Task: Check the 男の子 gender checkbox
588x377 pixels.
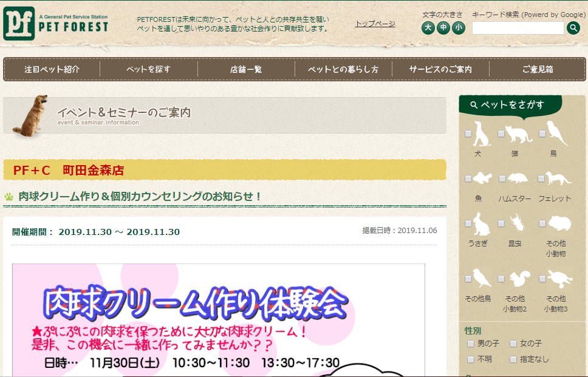Action: (471, 343)
